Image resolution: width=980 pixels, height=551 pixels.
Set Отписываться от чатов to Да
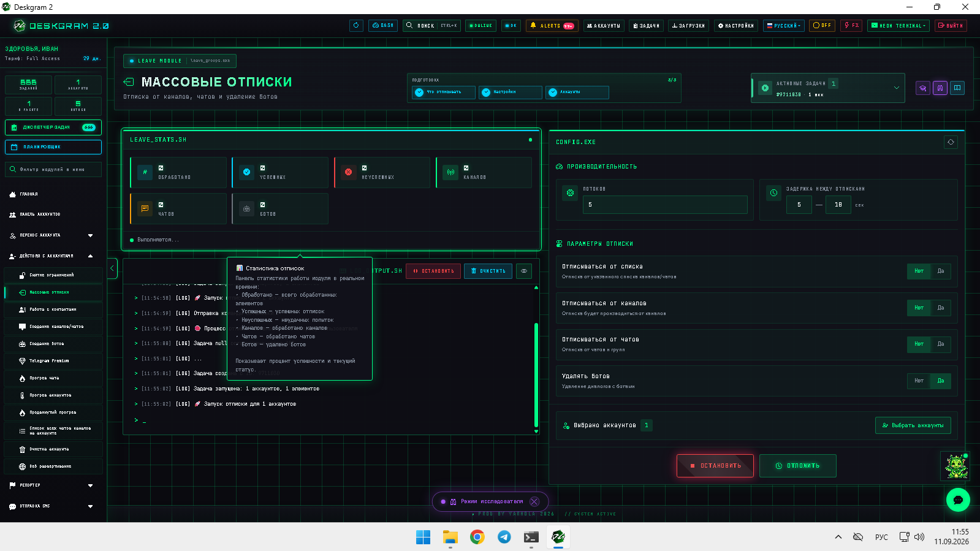[941, 344]
